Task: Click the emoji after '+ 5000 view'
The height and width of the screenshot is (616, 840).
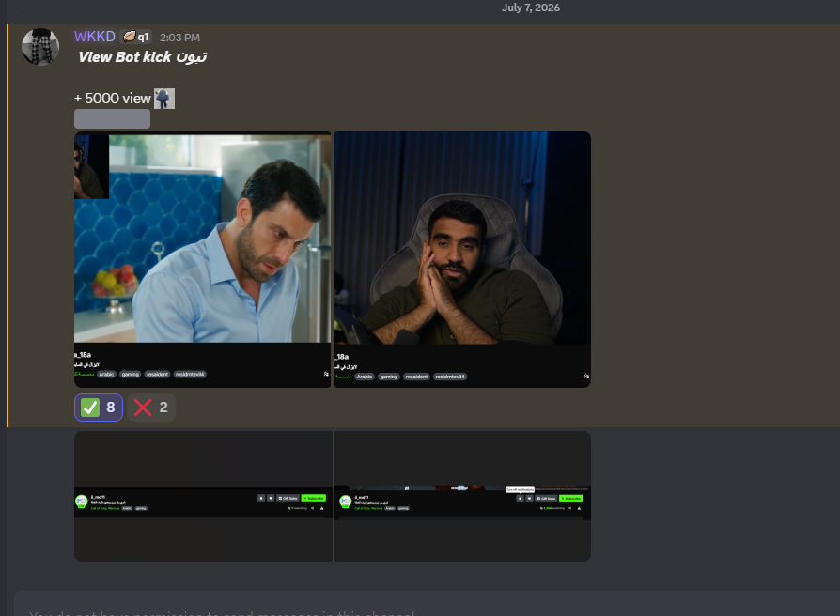Action: [x=164, y=99]
